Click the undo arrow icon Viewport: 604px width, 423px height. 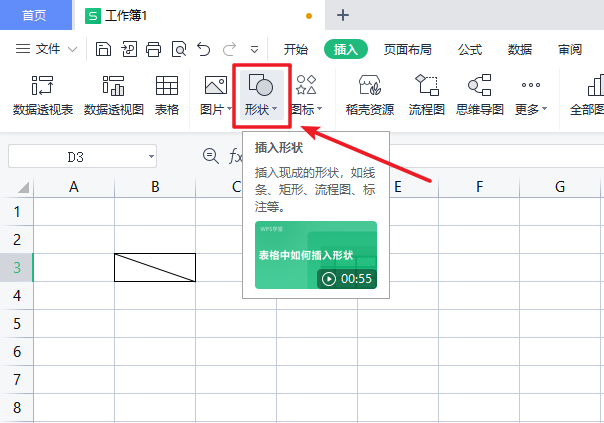click(204, 49)
